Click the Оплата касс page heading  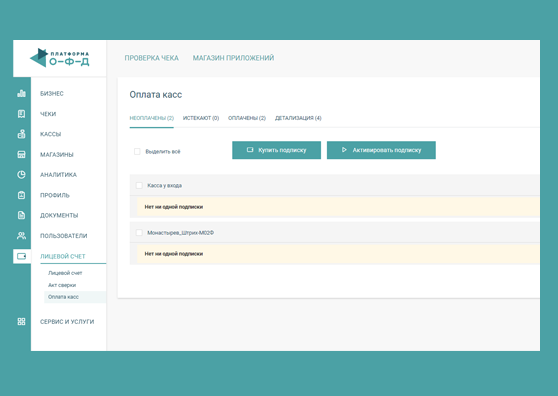click(x=156, y=95)
